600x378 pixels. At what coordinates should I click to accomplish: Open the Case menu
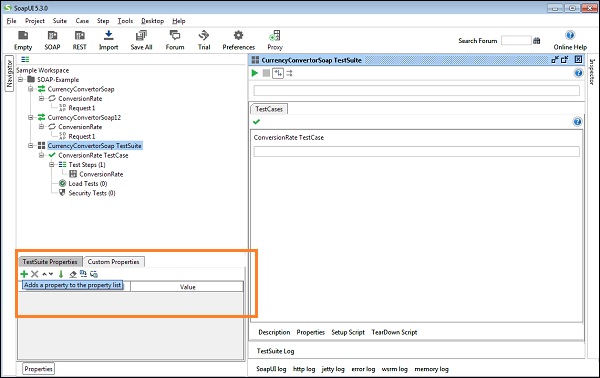click(x=82, y=21)
